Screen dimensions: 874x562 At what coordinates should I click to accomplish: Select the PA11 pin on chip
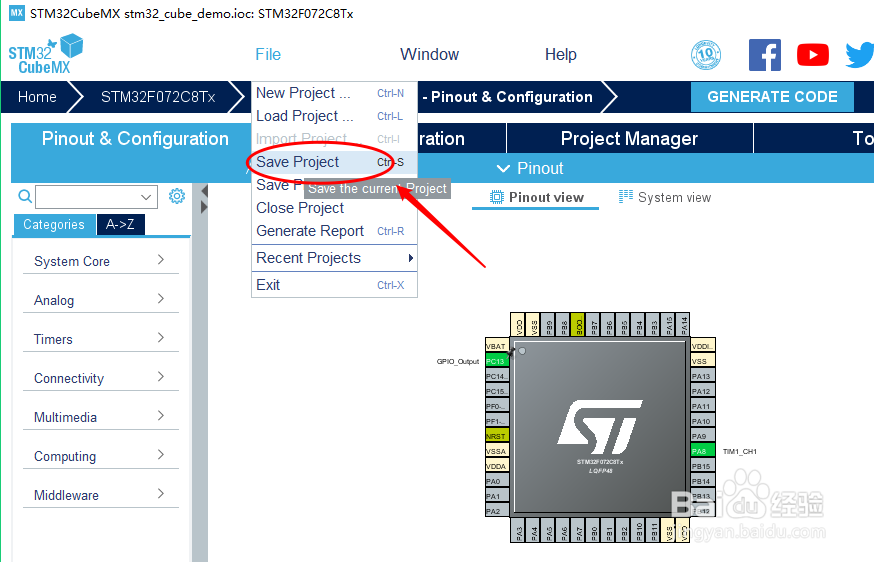point(702,406)
